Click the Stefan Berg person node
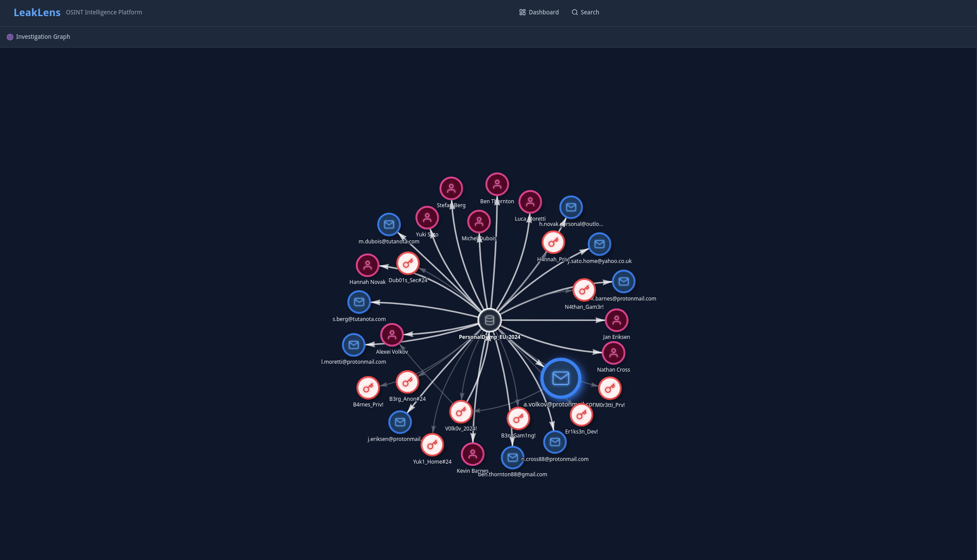977x560 pixels. click(451, 188)
